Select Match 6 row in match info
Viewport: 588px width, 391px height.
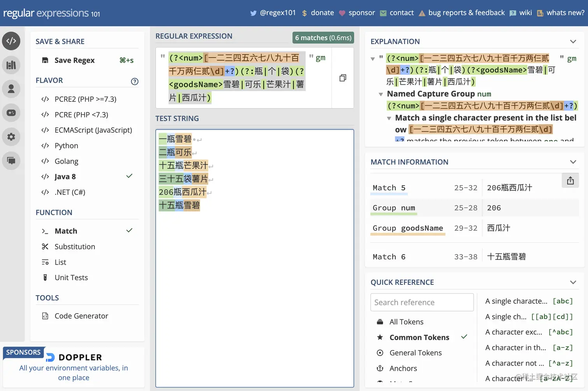pos(474,257)
